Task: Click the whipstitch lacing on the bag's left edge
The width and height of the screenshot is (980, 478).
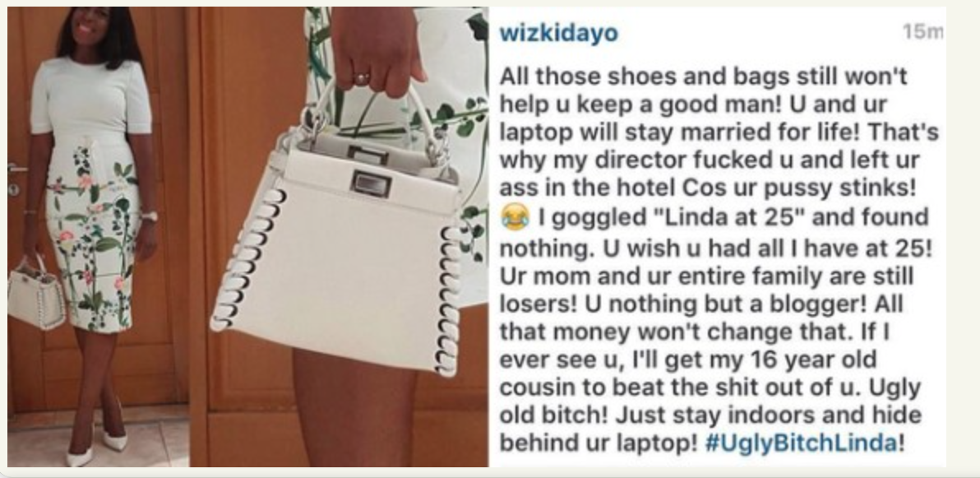Action: click(x=247, y=259)
